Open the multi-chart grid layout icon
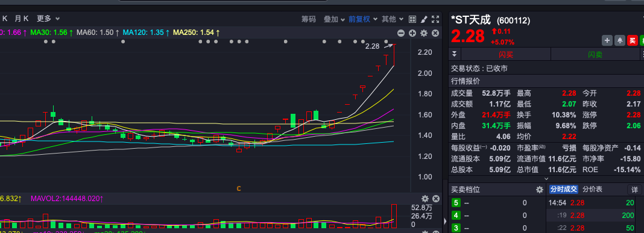 pos(413,19)
